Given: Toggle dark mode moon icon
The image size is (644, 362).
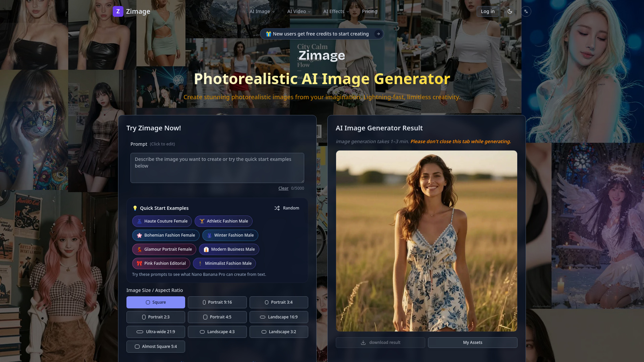Looking at the screenshot, I should pyautogui.click(x=510, y=11).
